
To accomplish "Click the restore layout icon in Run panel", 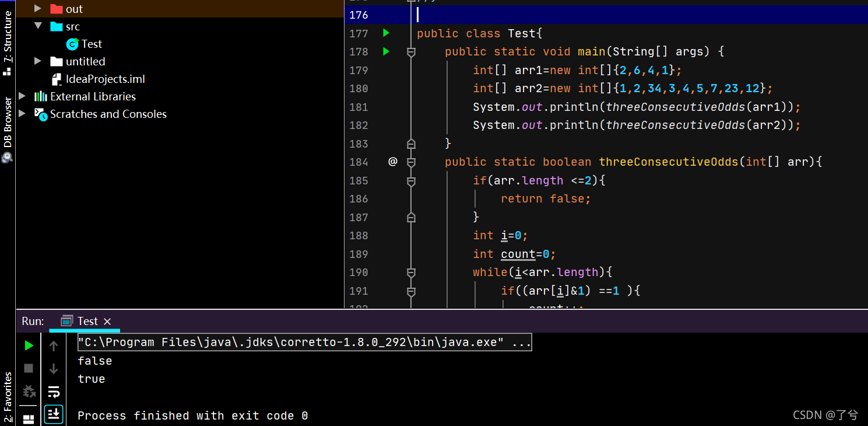I will 29,419.
